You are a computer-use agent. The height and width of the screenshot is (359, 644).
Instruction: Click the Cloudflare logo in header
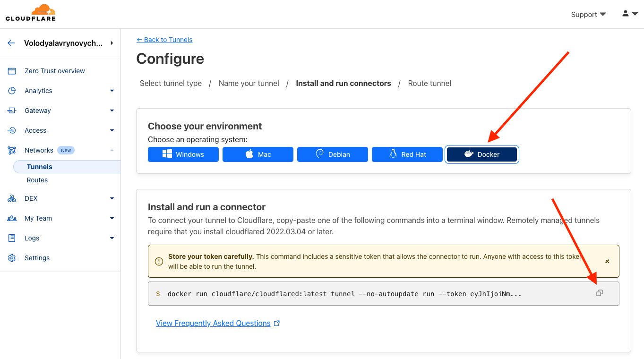tap(31, 13)
